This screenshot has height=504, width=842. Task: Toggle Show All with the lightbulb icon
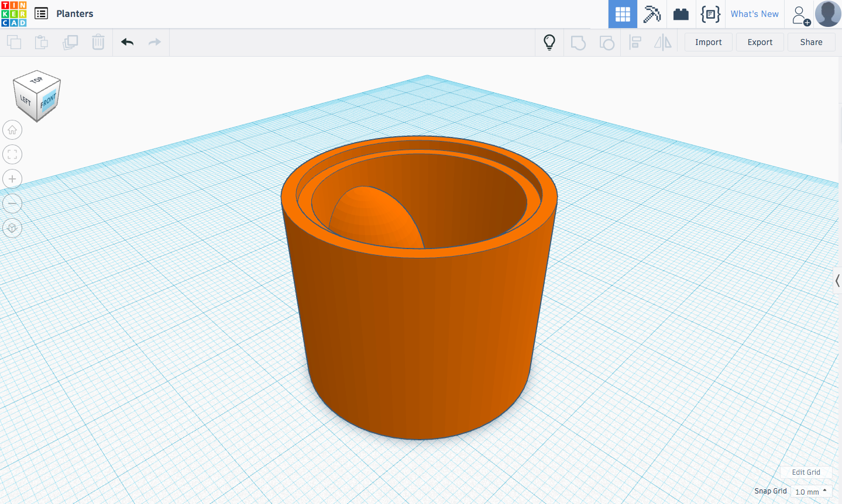point(549,42)
